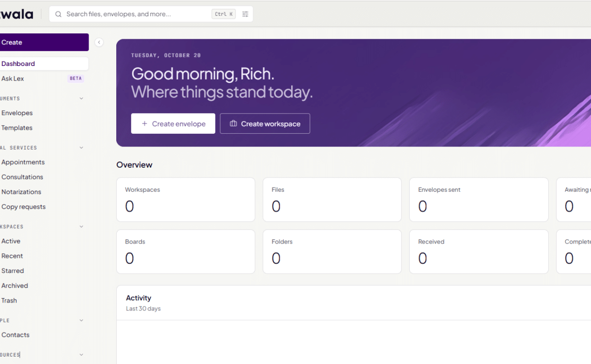Open search filter sliders icon

245,14
